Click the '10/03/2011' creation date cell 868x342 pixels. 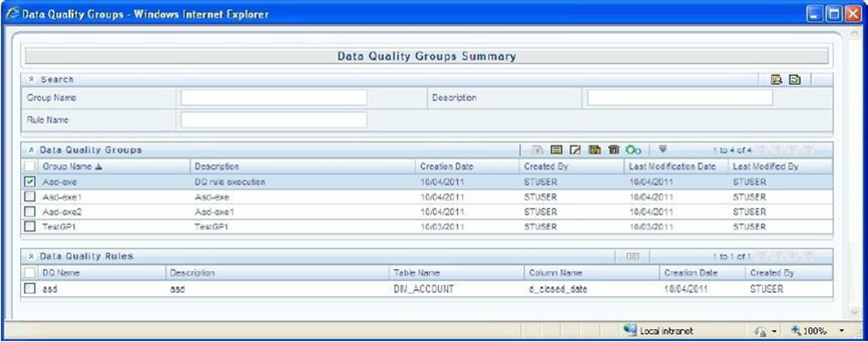pyautogui.click(x=443, y=226)
